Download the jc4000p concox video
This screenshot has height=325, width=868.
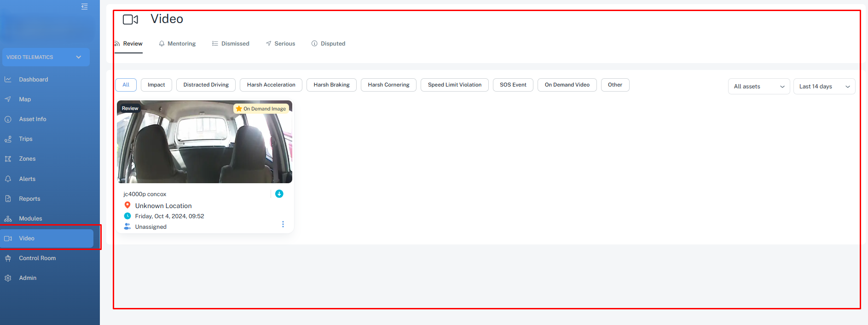pyautogui.click(x=279, y=194)
